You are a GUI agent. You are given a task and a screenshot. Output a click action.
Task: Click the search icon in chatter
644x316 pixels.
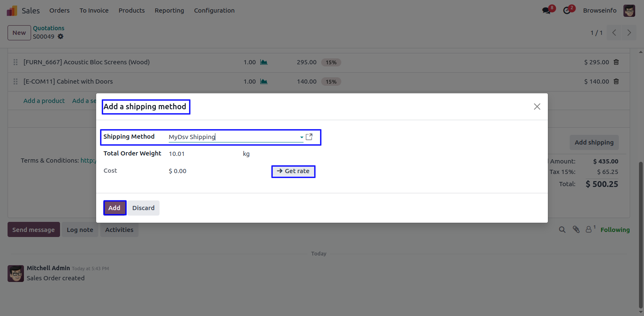pyautogui.click(x=562, y=229)
